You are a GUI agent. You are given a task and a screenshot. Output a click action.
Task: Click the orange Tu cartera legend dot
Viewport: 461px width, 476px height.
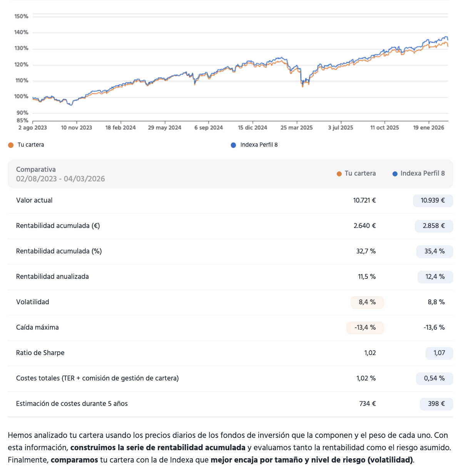pyautogui.click(x=11, y=145)
